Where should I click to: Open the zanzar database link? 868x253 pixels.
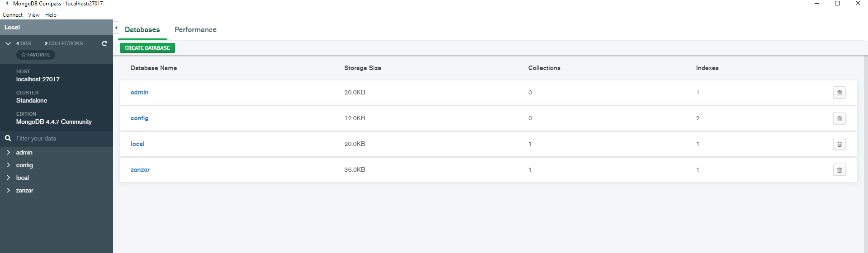click(140, 169)
